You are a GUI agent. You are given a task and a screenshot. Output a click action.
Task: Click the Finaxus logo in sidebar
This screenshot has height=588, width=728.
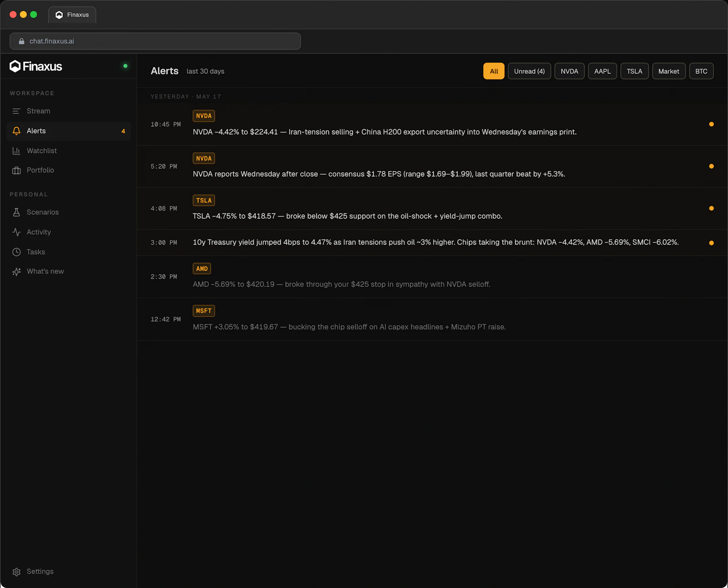pos(36,66)
